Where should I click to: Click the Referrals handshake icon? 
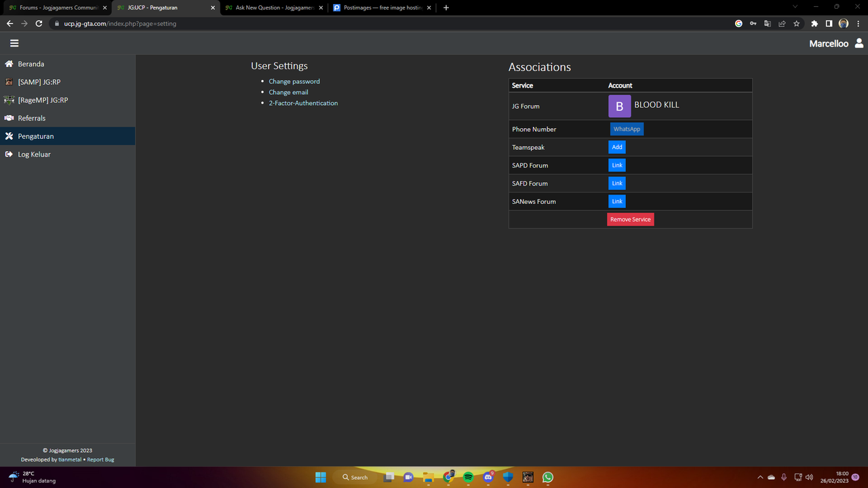tap(9, 118)
